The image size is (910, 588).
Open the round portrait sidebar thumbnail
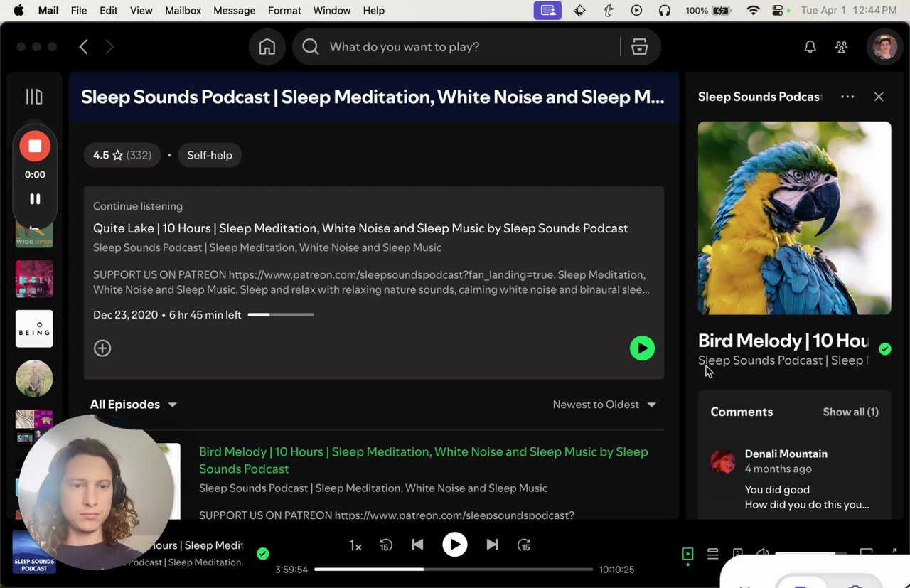point(34,378)
